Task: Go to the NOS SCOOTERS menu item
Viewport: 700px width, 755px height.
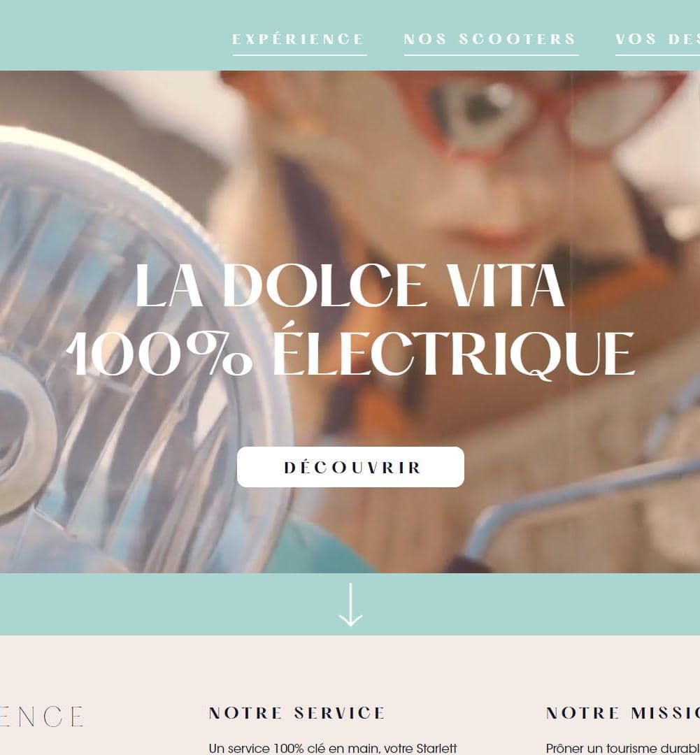Action: point(490,39)
